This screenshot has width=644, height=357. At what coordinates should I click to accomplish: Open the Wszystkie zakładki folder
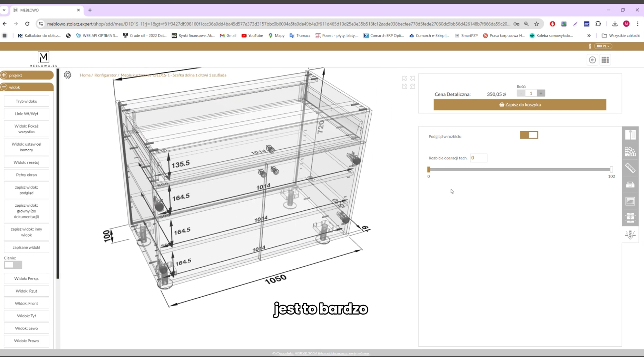coord(621,35)
